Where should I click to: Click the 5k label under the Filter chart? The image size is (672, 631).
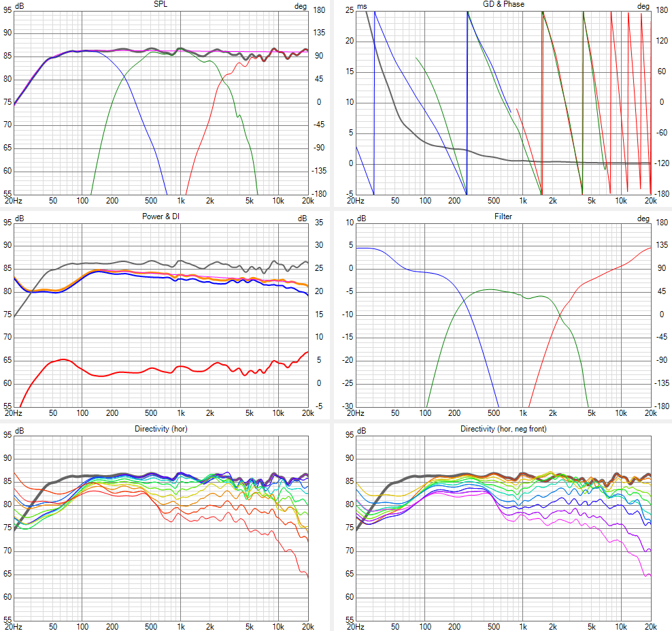tap(592, 413)
